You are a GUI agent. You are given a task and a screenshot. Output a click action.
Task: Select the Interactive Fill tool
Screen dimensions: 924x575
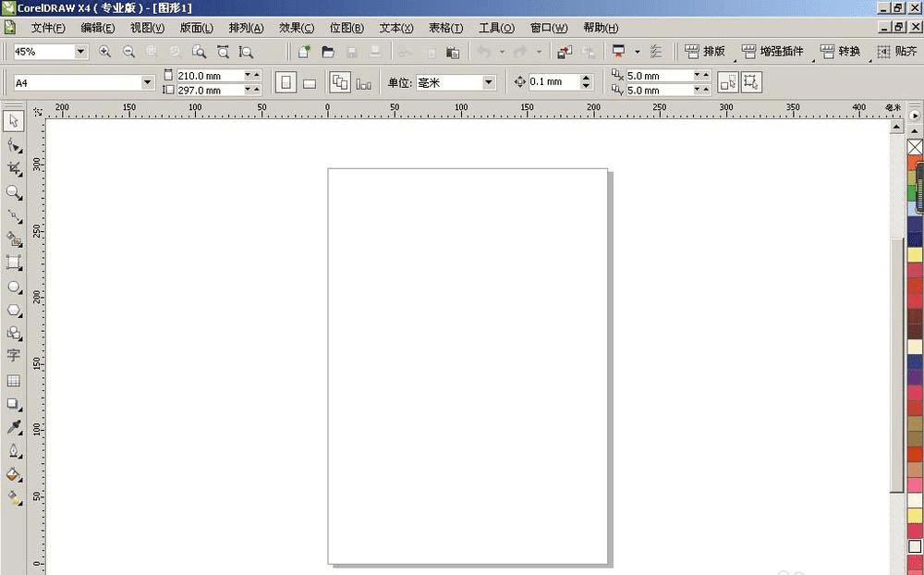pos(14,498)
